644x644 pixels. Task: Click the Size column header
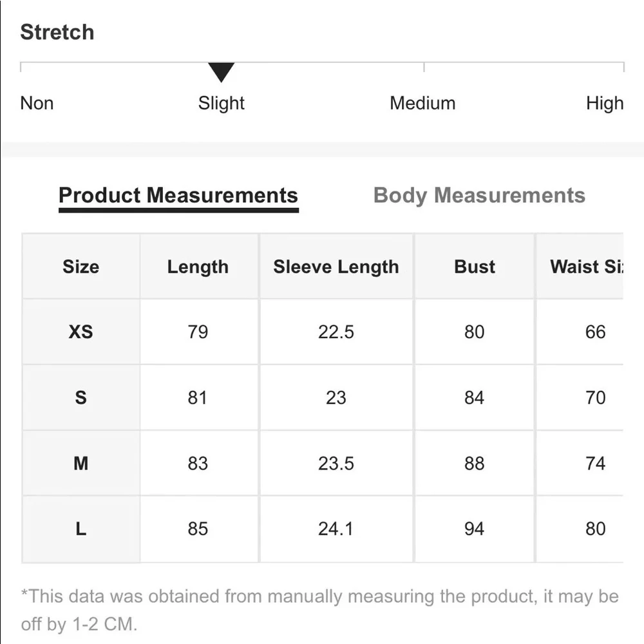81,267
